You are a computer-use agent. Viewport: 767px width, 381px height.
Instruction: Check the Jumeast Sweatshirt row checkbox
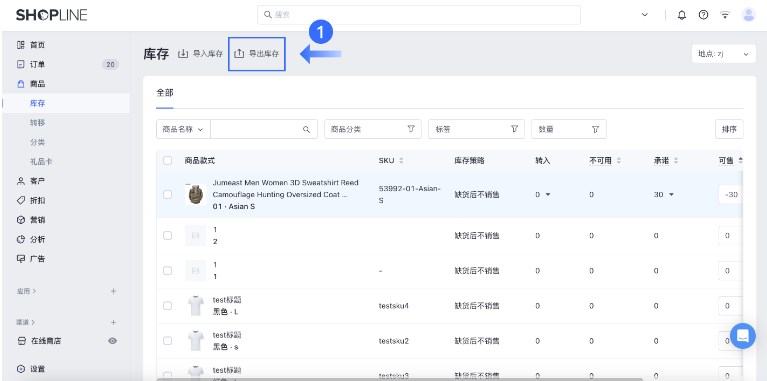(x=167, y=195)
